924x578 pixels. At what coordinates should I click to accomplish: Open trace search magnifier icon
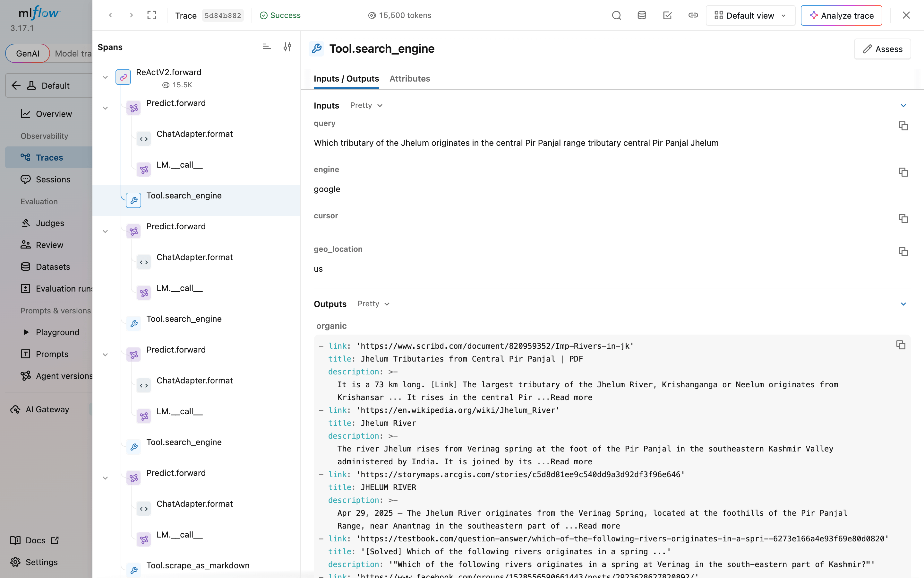coord(617,15)
